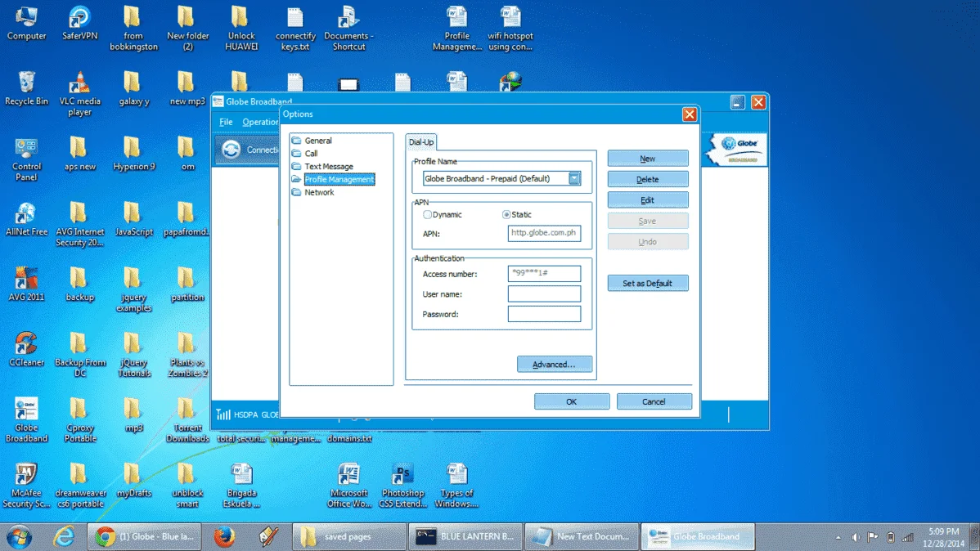The image size is (980, 551).
Task: Launch Firefox from the taskbar
Action: click(224, 536)
